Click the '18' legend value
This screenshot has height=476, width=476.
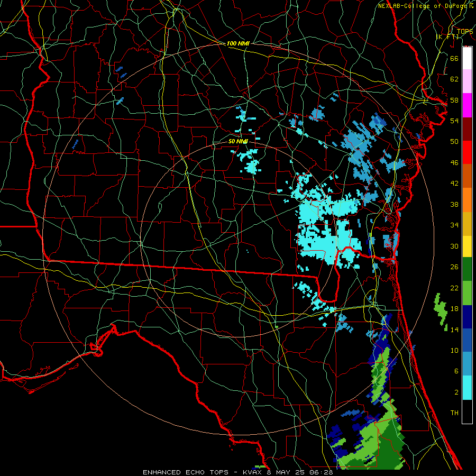[454, 309]
